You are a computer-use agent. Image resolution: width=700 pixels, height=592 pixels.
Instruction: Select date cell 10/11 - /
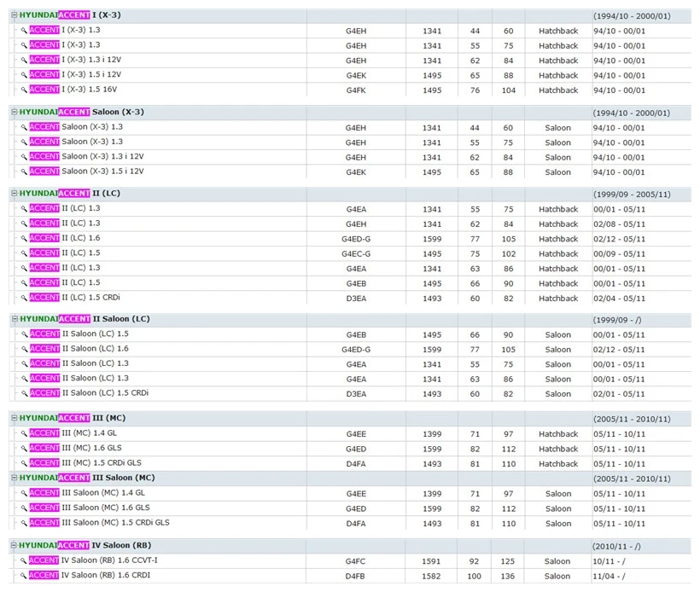pyautogui.click(x=609, y=561)
